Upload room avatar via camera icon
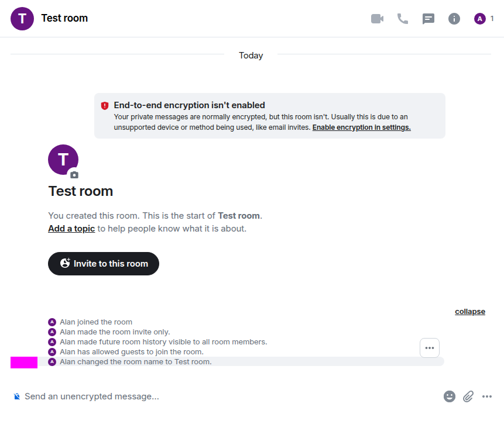 pos(74,175)
